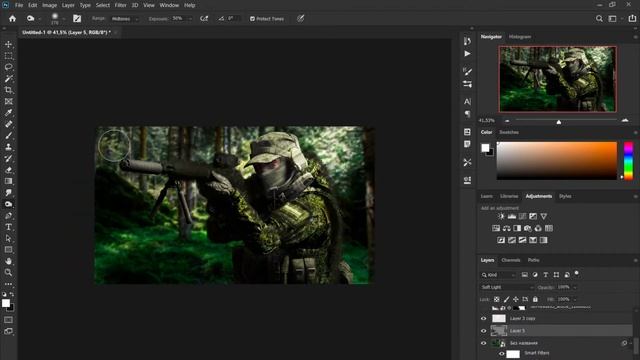This screenshot has width=640, height=360.
Task: Open the Opacity slider dropdown arrow
Action: (575, 287)
